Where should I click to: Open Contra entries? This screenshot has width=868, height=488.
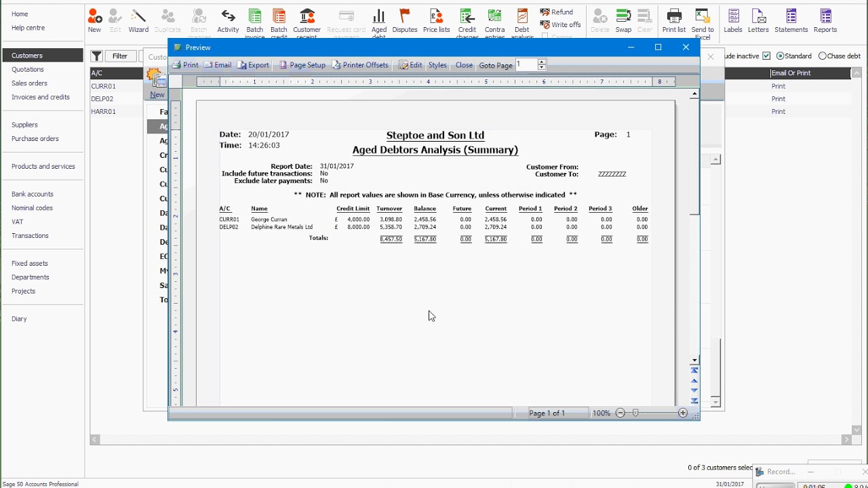pyautogui.click(x=495, y=22)
